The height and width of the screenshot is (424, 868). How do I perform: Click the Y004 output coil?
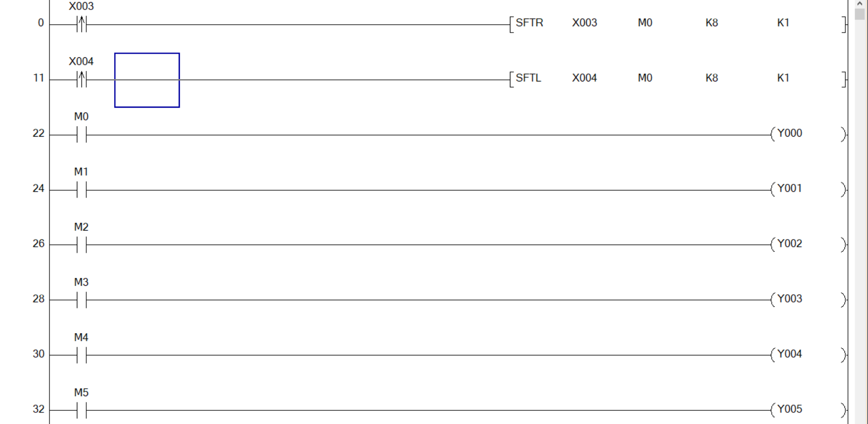click(x=789, y=354)
